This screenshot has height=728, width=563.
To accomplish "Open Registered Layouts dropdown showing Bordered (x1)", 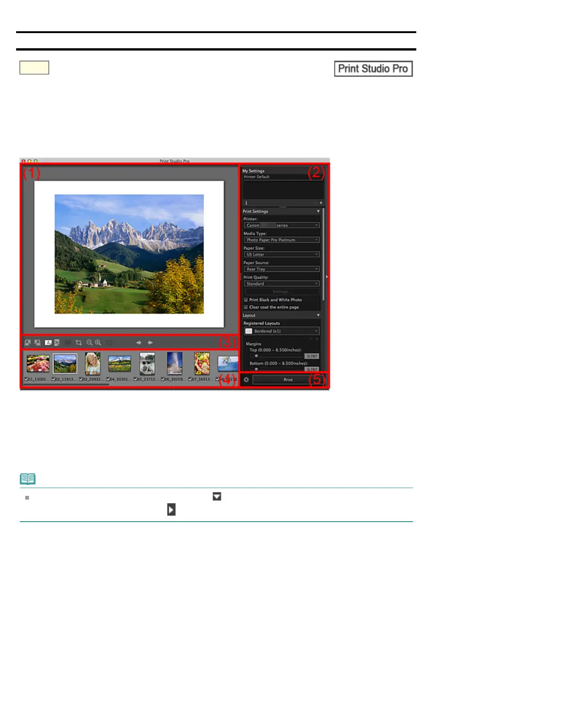I will [x=281, y=331].
